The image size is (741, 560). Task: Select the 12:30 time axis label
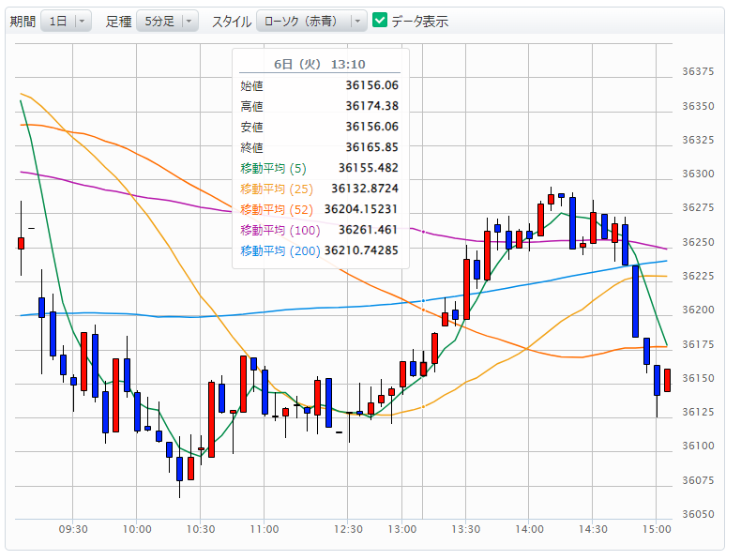(349, 529)
